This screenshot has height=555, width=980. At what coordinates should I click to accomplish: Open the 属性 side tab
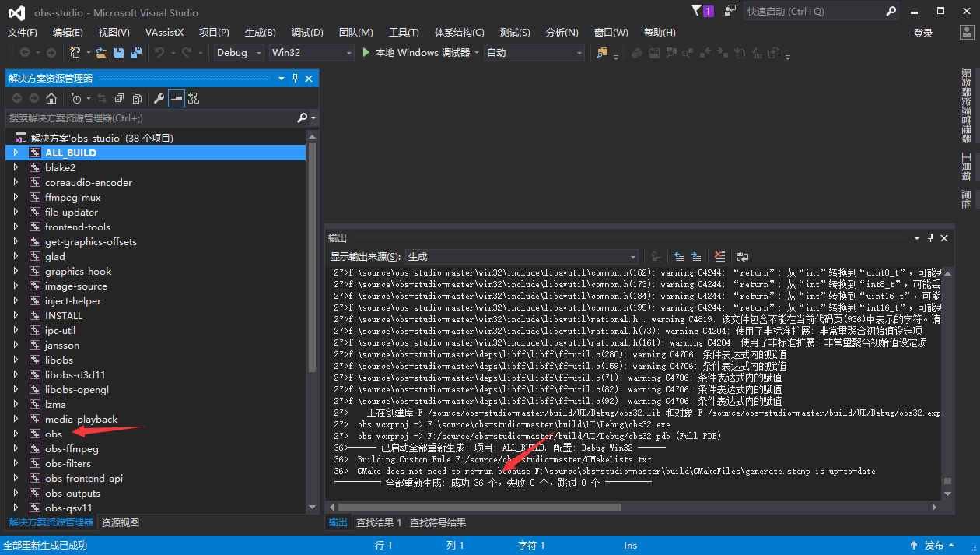tap(966, 200)
